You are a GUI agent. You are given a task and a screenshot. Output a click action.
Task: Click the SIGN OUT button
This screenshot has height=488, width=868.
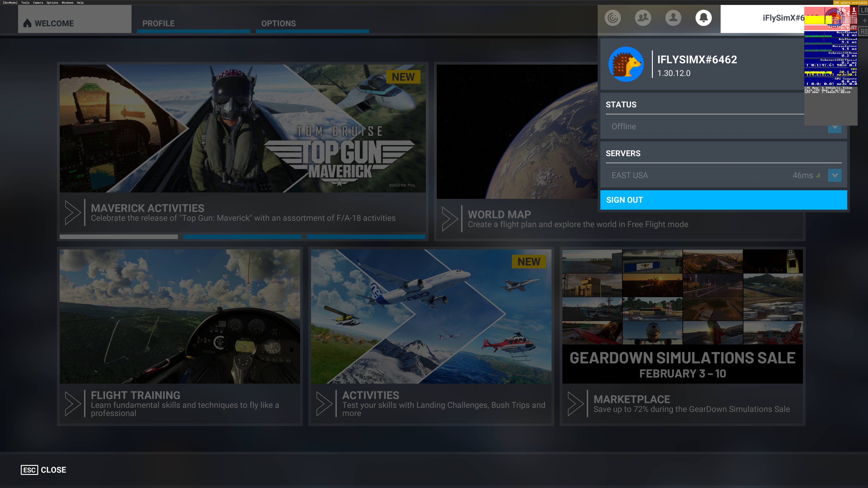pyautogui.click(x=723, y=200)
